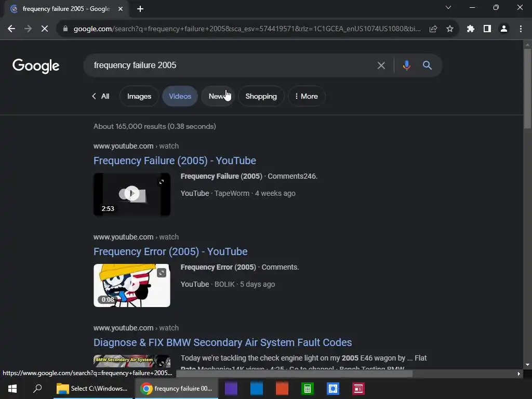Image resolution: width=532 pixels, height=399 pixels.
Task: Click About 165,000 results text
Action: click(x=154, y=126)
